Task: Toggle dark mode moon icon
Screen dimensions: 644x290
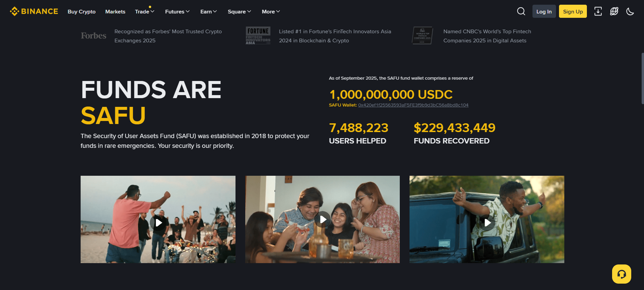Action: coord(630,11)
